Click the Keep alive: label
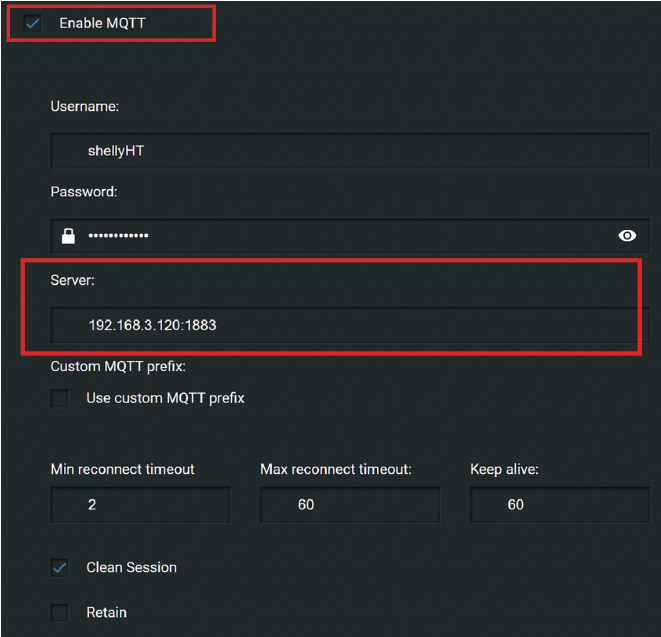661x637 pixels. (504, 469)
